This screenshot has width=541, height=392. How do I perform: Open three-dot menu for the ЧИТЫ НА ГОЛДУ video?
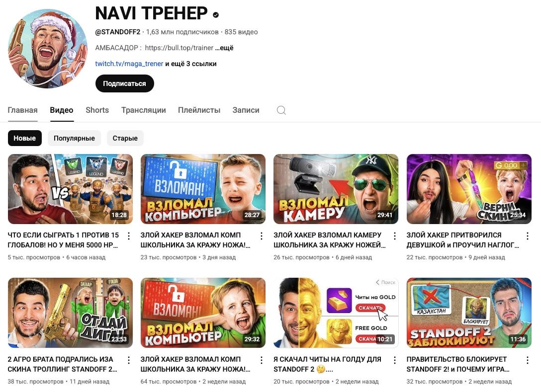click(x=395, y=360)
